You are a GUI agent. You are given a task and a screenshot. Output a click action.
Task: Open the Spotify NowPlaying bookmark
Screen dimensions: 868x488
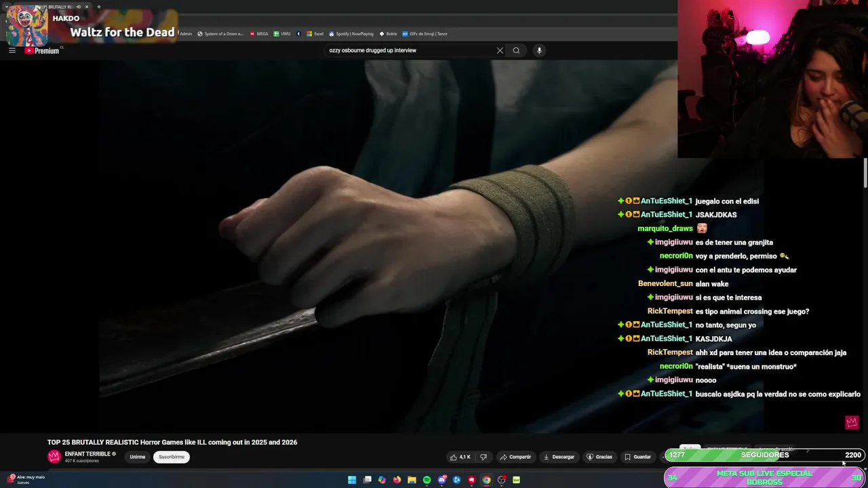coord(351,33)
